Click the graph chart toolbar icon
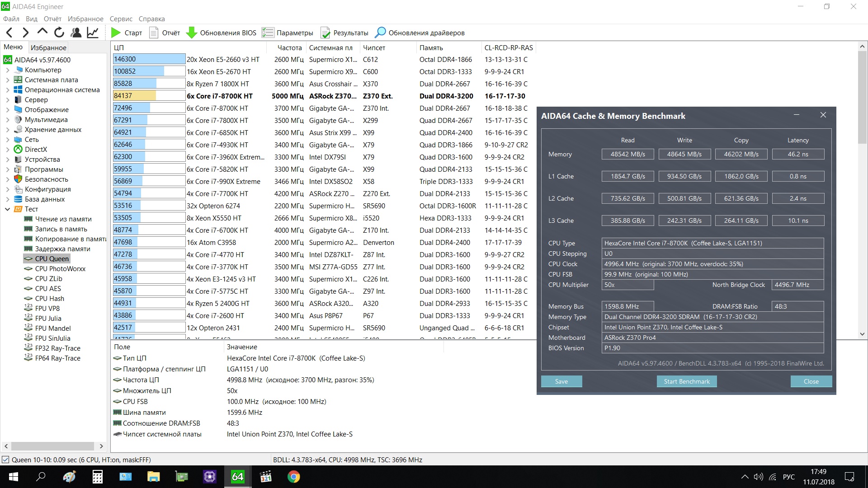This screenshot has width=868, height=488. [93, 33]
